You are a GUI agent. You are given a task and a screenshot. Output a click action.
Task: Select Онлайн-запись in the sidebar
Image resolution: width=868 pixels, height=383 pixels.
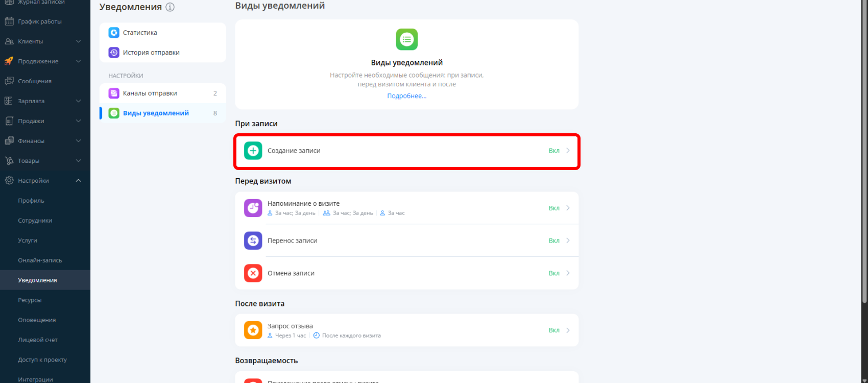[x=40, y=260]
